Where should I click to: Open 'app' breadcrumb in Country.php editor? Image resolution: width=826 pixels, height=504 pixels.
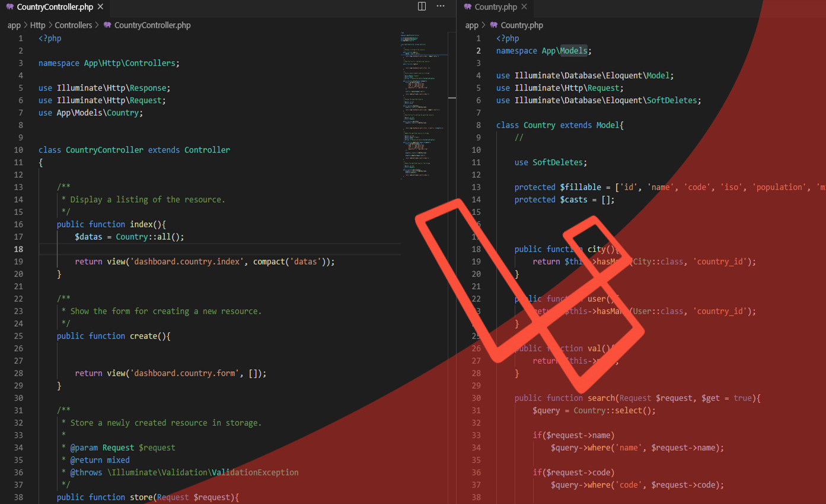click(471, 25)
